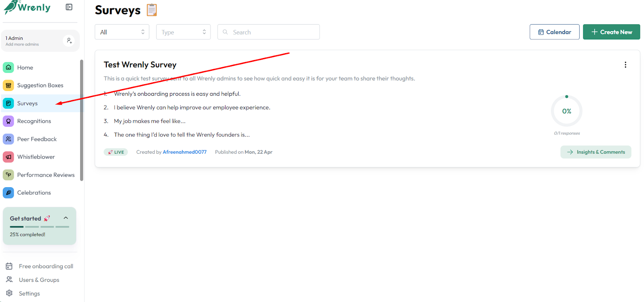This screenshot has height=302, width=644.
Task: Focus the Search surveys input field
Action: tap(268, 32)
